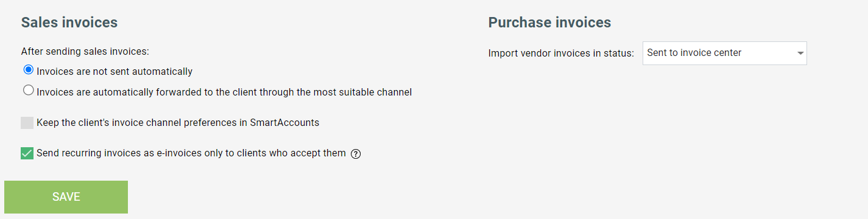The width and height of the screenshot is (868, 219).
Task: Click the 'Purchase invoices' section heading
Action: point(549,23)
